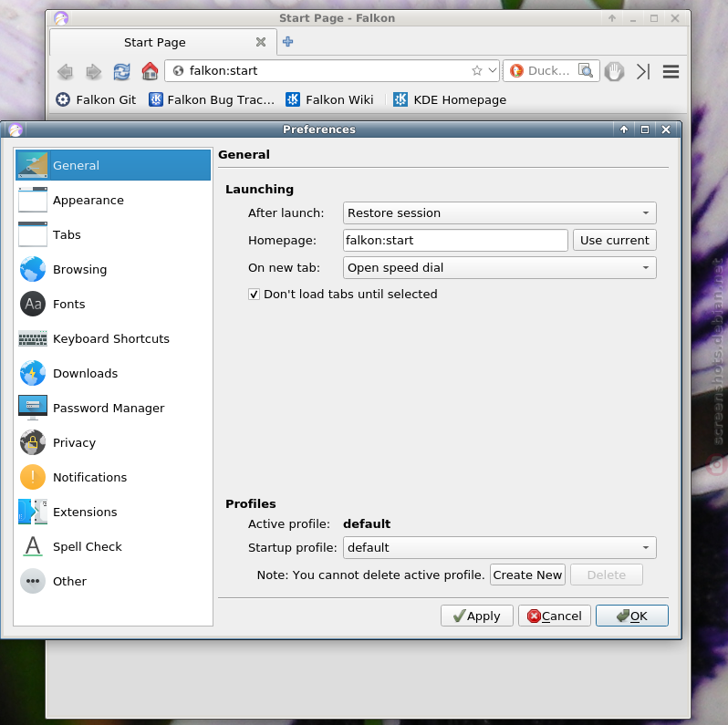Open the Fonts preferences category

coord(113,304)
